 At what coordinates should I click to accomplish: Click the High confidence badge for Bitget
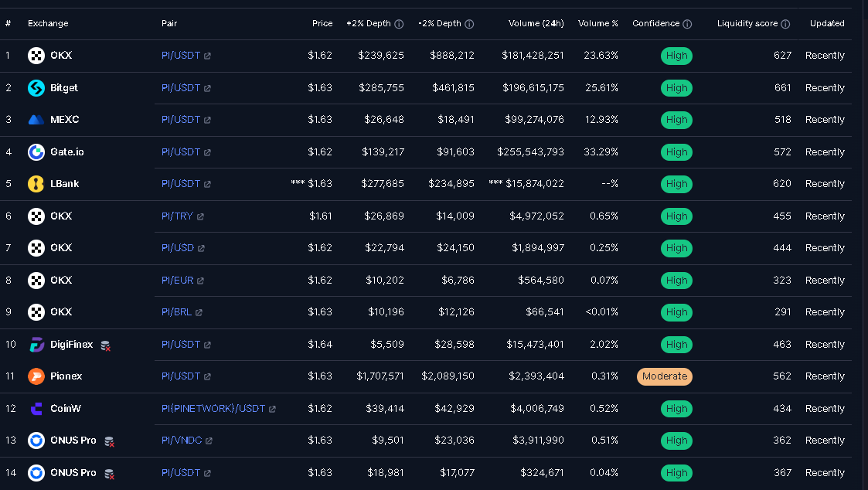(676, 88)
